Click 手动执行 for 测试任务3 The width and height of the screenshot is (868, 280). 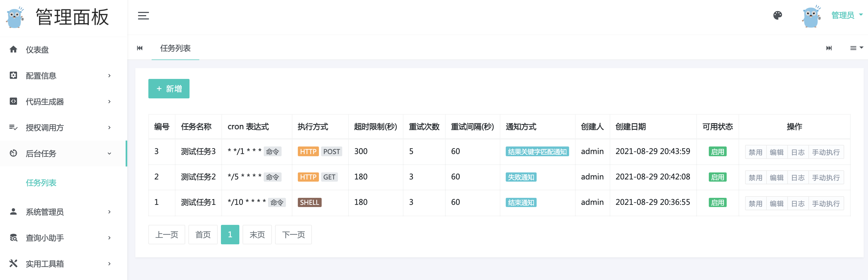click(826, 152)
